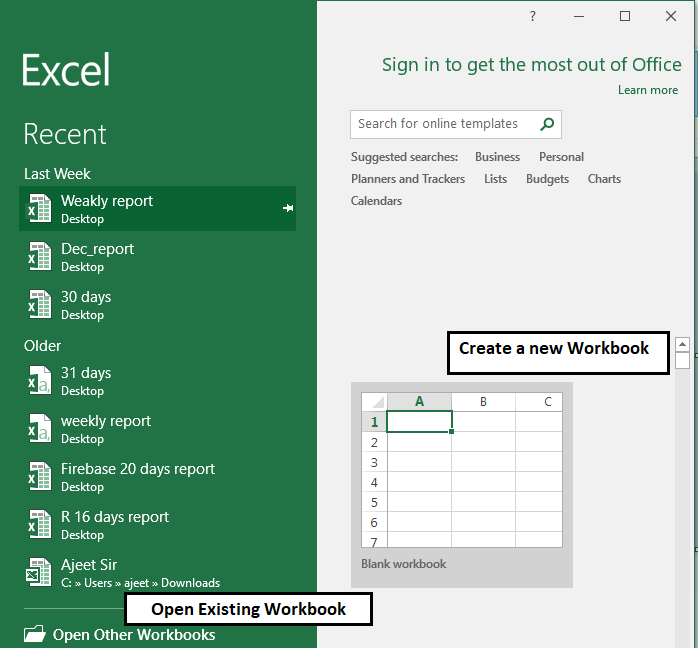
Task: Open the Dec_report workbook
Action: (158, 256)
